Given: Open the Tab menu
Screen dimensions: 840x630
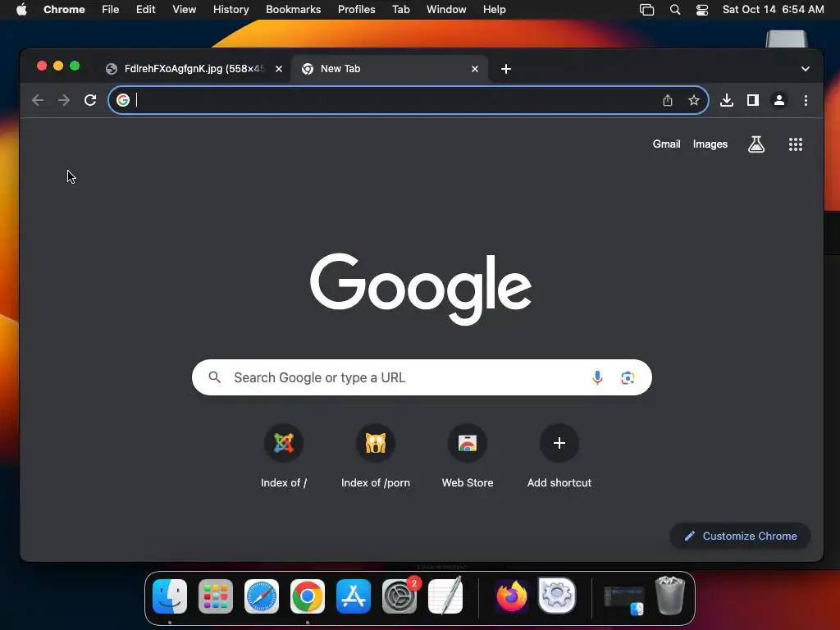Looking at the screenshot, I should coord(400,10).
